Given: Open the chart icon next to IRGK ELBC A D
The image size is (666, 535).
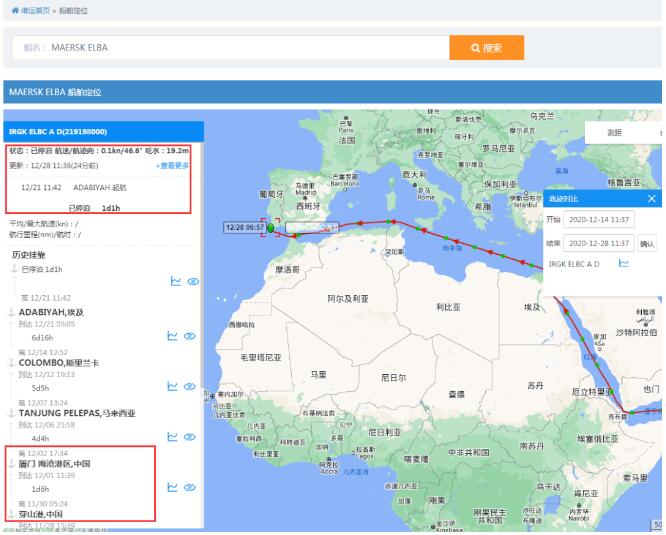Looking at the screenshot, I should pyautogui.click(x=624, y=263).
